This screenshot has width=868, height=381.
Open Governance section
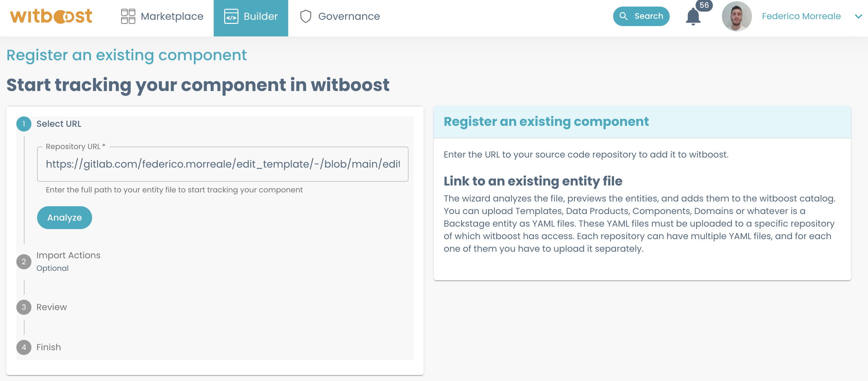click(348, 16)
